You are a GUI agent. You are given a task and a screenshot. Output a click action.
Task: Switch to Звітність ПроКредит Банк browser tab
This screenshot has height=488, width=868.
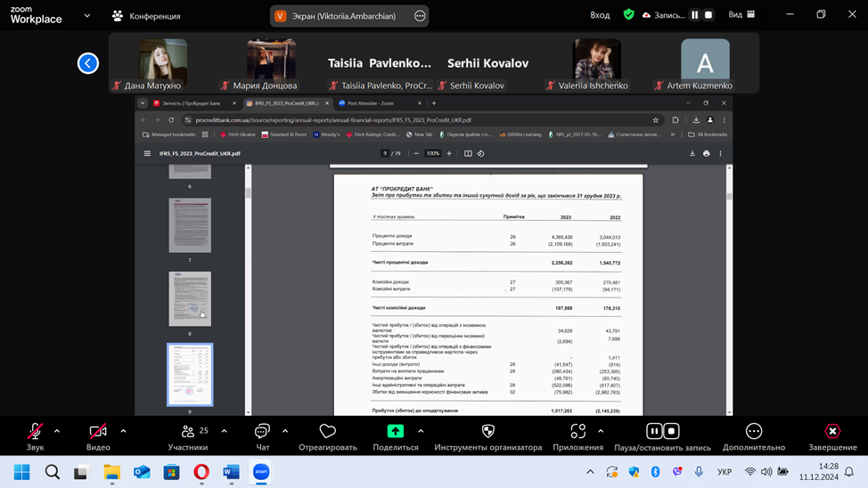(x=192, y=103)
